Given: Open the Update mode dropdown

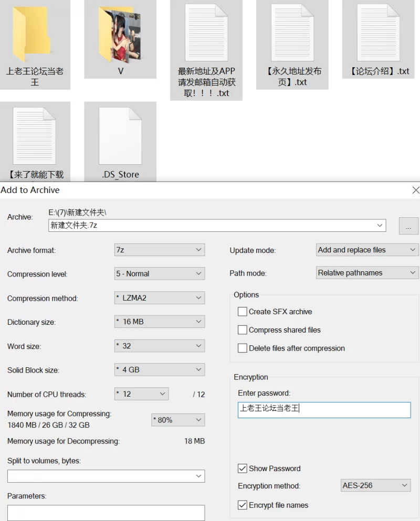Looking at the screenshot, I should [367, 250].
